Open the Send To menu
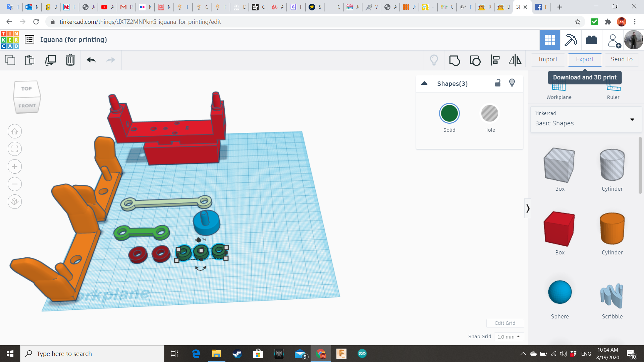644x362 pixels. click(x=621, y=59)
